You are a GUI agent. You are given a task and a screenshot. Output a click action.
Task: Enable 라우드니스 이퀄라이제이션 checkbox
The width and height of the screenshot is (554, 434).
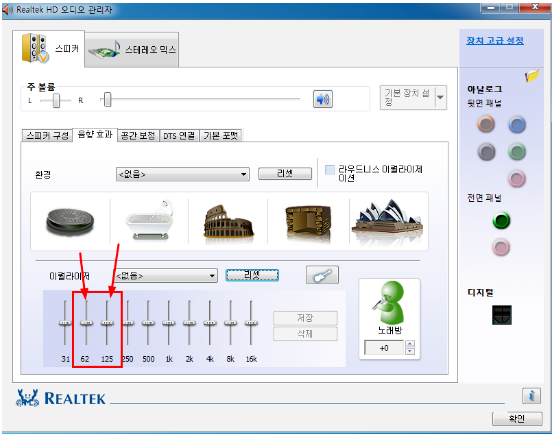[x=330, y=170]
